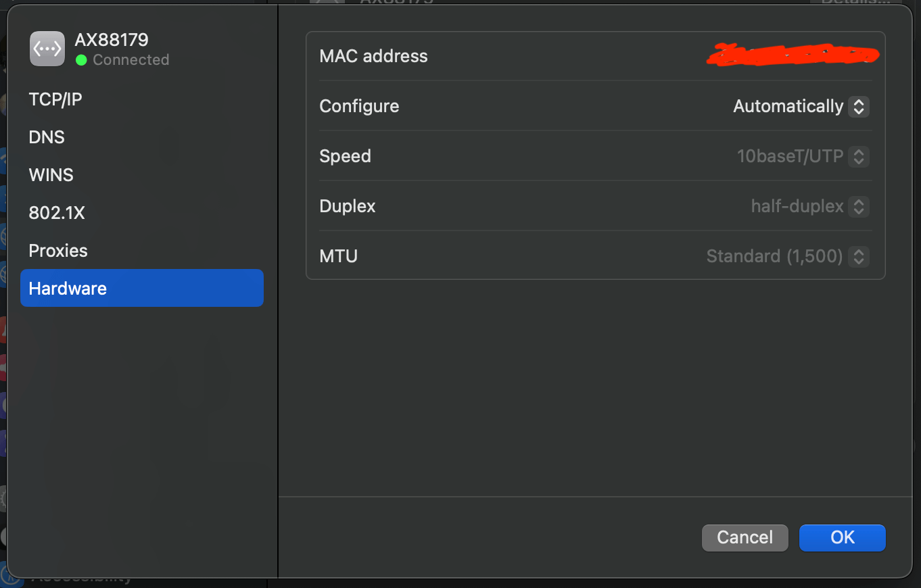
Task: Confirm changes with the OK button
Action: point(843,537)
